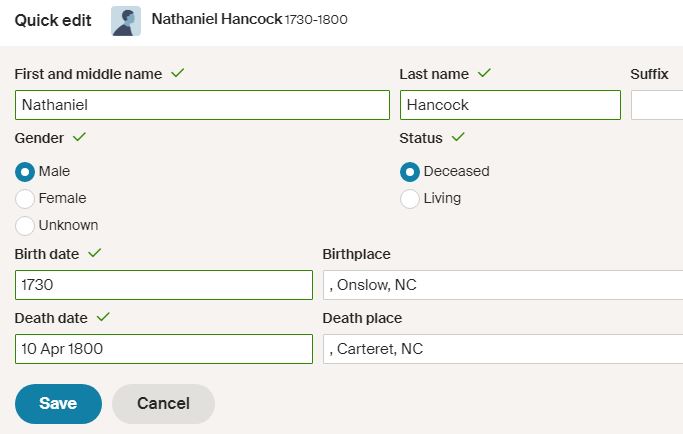
Task: Save the quick edit changes
Action: click(58, 404)
